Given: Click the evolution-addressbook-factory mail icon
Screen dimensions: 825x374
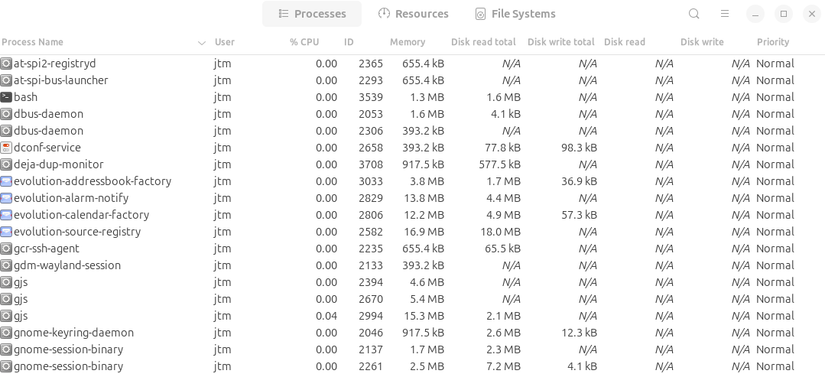Looking at the screenshot, I should [6, 181].
